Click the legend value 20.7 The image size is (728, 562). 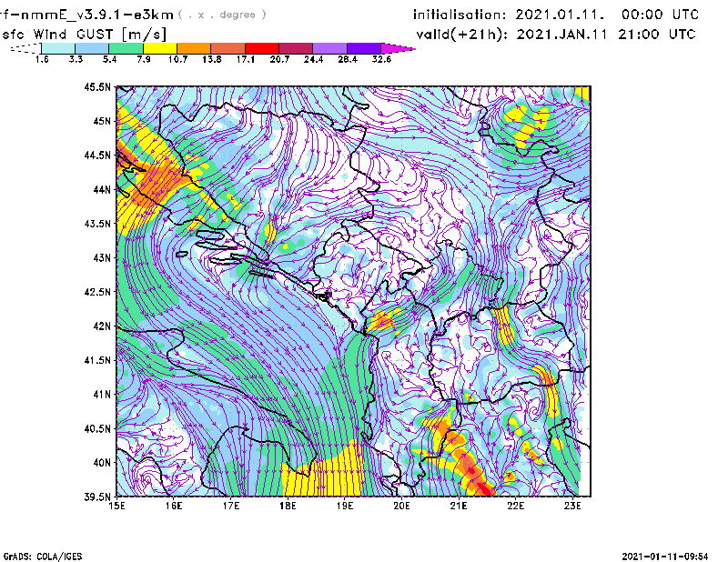pos(279,59)
